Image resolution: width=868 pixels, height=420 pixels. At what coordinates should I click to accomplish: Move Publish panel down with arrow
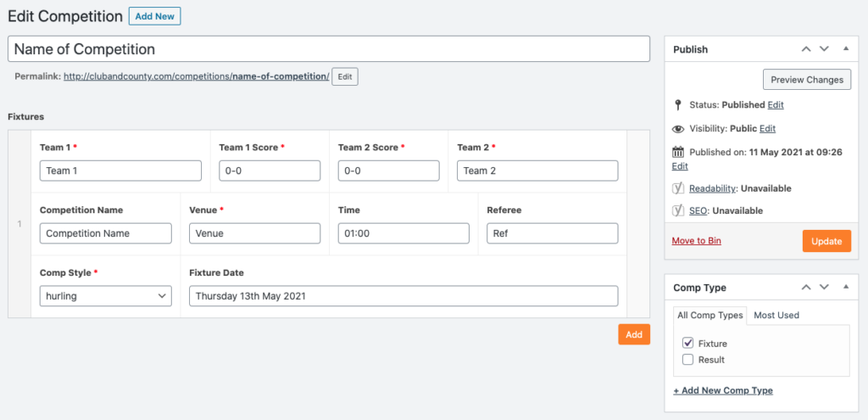824,48
